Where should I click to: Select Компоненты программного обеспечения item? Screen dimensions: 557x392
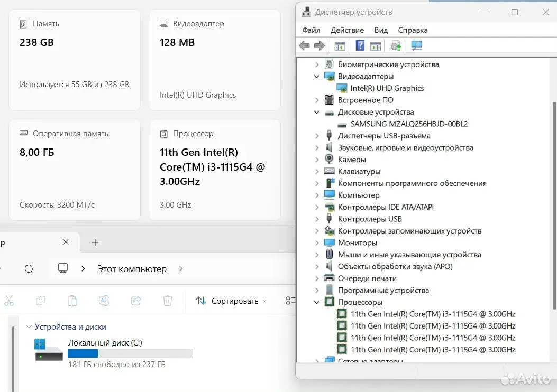click(412, 183)
